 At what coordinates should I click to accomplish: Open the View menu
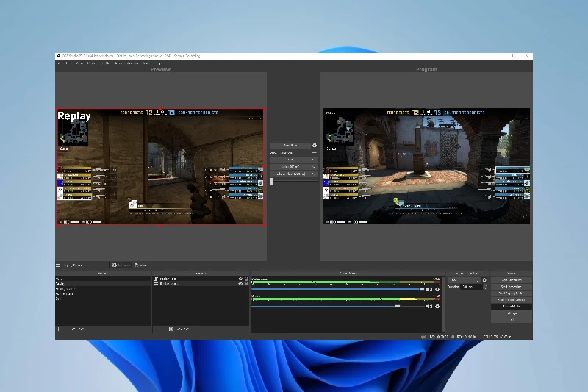[x=80, y=63]
